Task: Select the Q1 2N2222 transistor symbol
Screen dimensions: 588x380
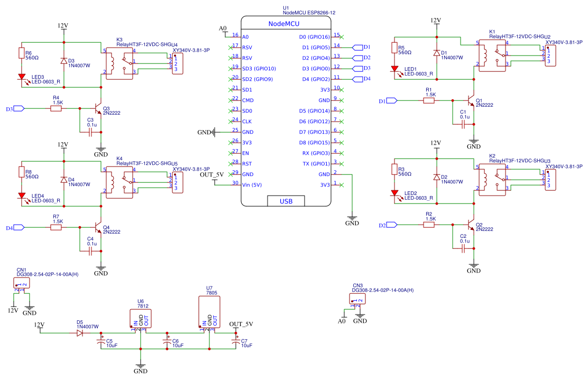Action: click(470, 100)
